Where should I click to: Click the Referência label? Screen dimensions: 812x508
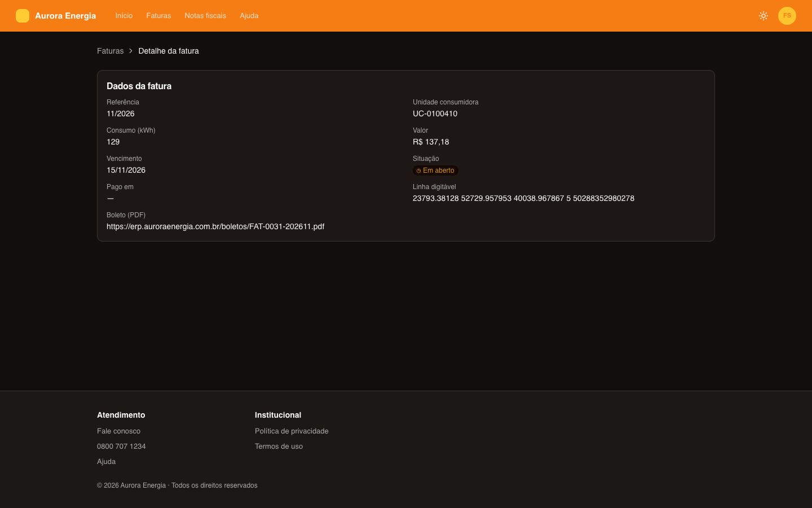[x=123, y=102]
